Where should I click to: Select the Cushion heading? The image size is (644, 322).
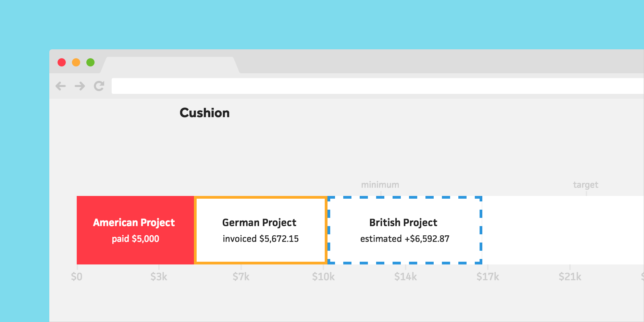coord(205,113)
